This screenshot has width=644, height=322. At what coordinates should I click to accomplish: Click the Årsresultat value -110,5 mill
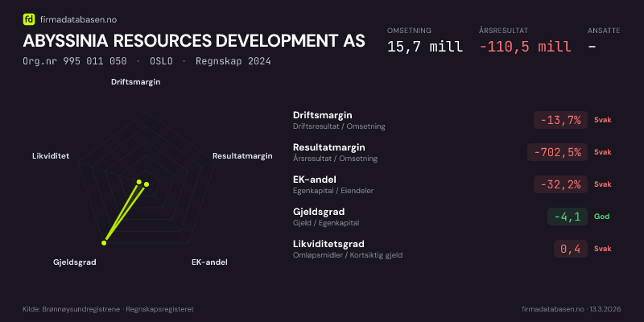525,46
